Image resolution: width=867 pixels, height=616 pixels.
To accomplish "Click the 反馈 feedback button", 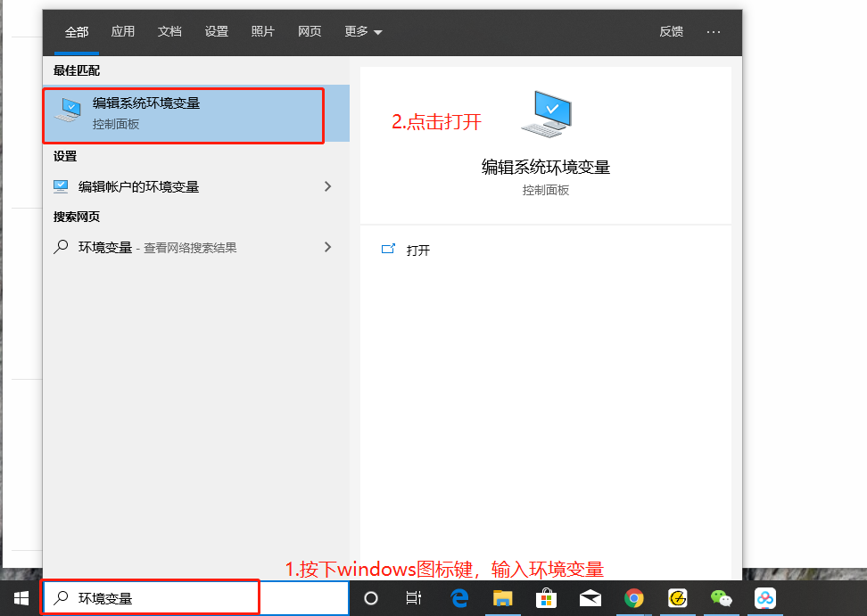I will click(671, 31).
